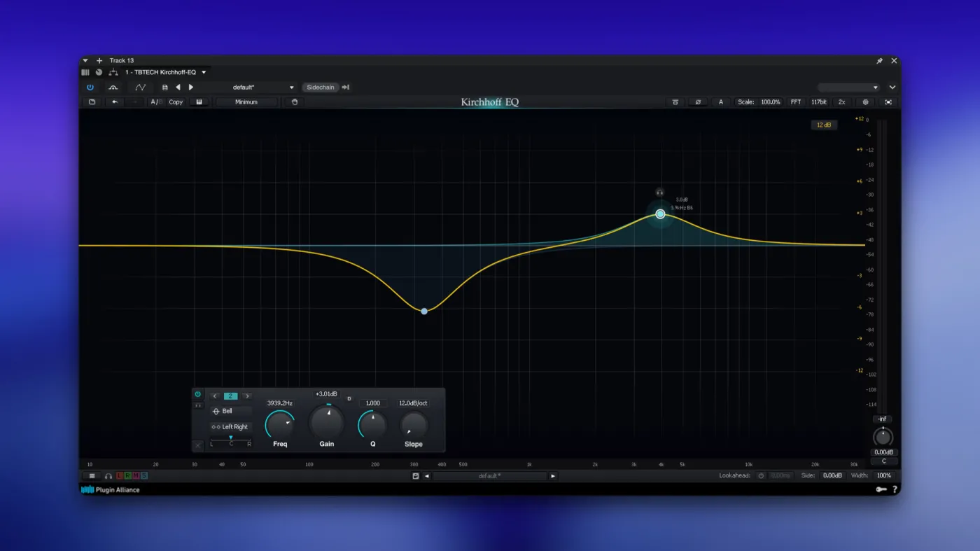980x551 pixels.
Task: Click the key license icon
Action: click(881, 489)
